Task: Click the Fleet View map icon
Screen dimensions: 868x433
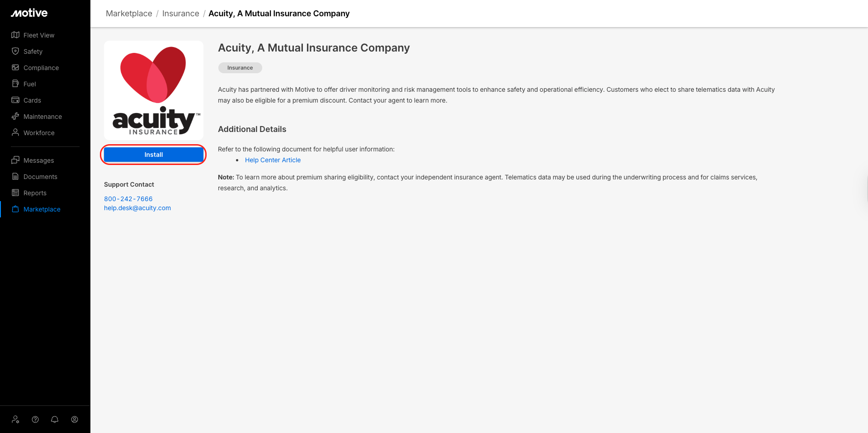Action: click(x=15, y=35)
